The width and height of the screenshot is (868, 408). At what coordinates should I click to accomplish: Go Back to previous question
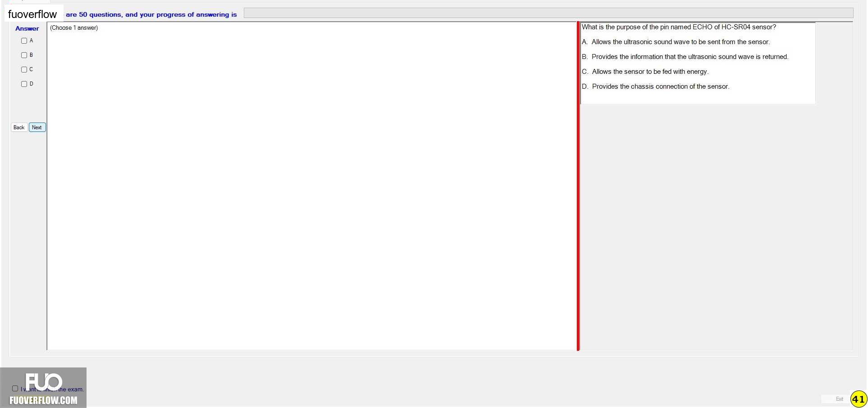click(x=19, y=127)
